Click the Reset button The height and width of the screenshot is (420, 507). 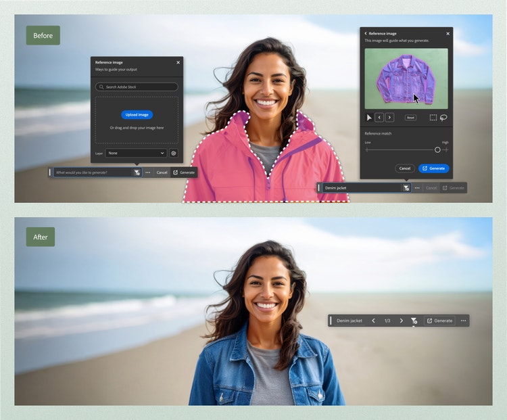410,118
